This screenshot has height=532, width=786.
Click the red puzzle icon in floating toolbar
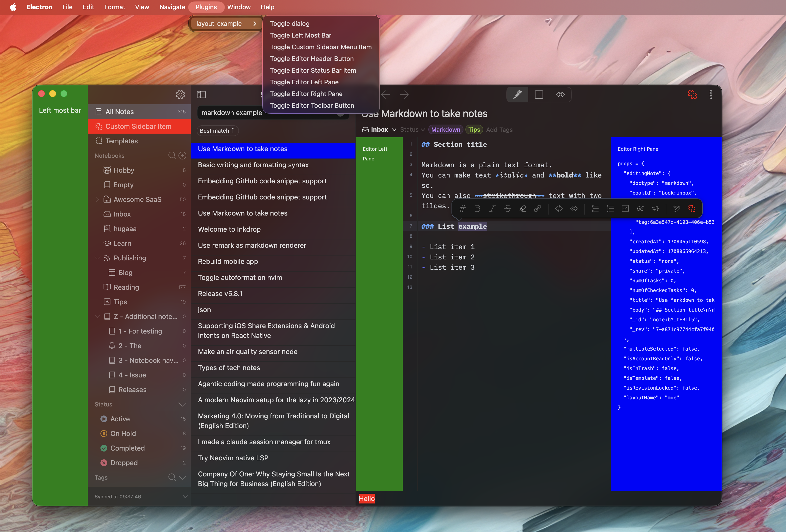tap(692, 209)
